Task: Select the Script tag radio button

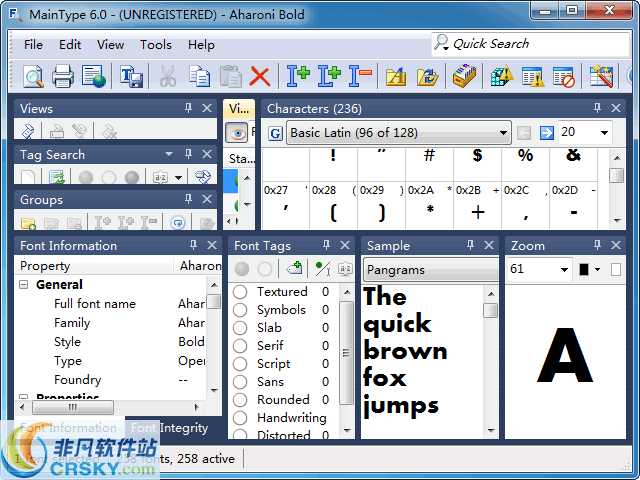Action: (x=240, y=364)
